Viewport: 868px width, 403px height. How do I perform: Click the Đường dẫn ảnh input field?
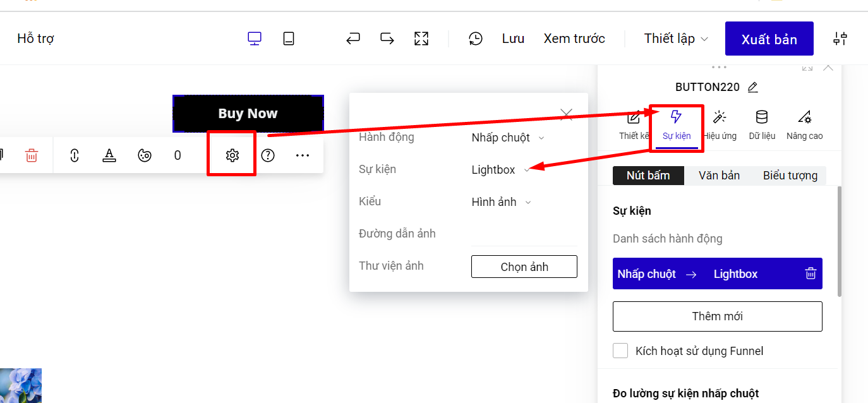coord(524,234)
